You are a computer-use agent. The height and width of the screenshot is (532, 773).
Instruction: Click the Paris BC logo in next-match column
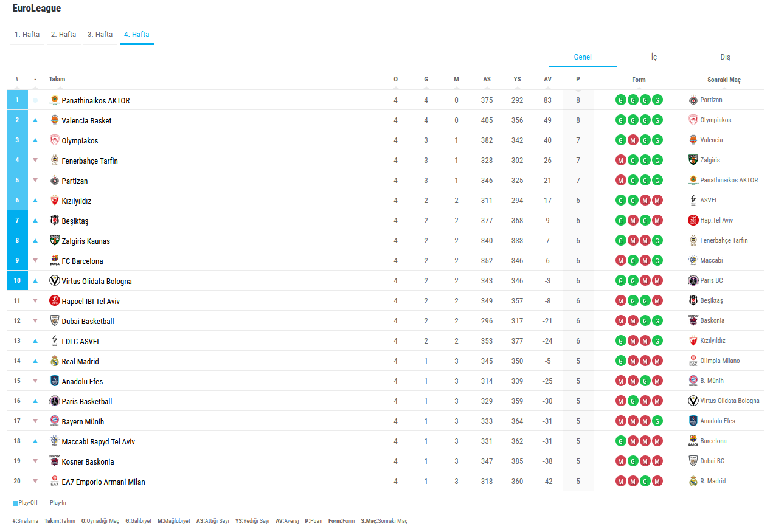693,280
